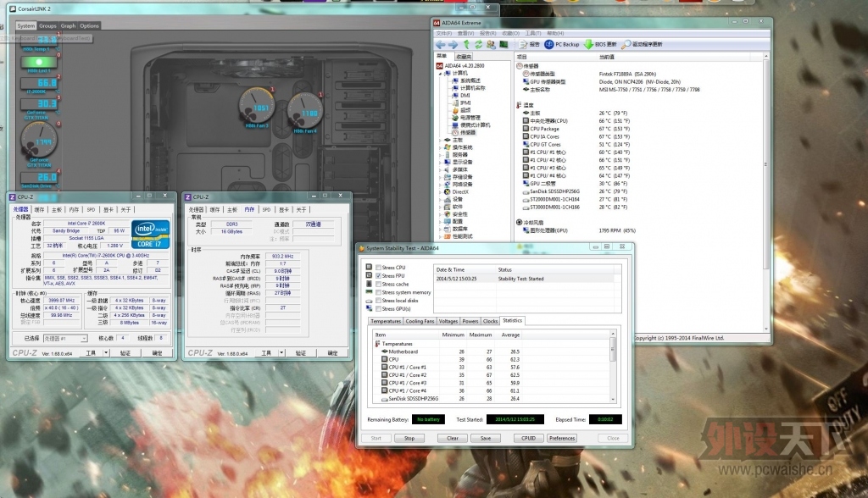Click the statistics list vertical scrollbar

(613, 367)
